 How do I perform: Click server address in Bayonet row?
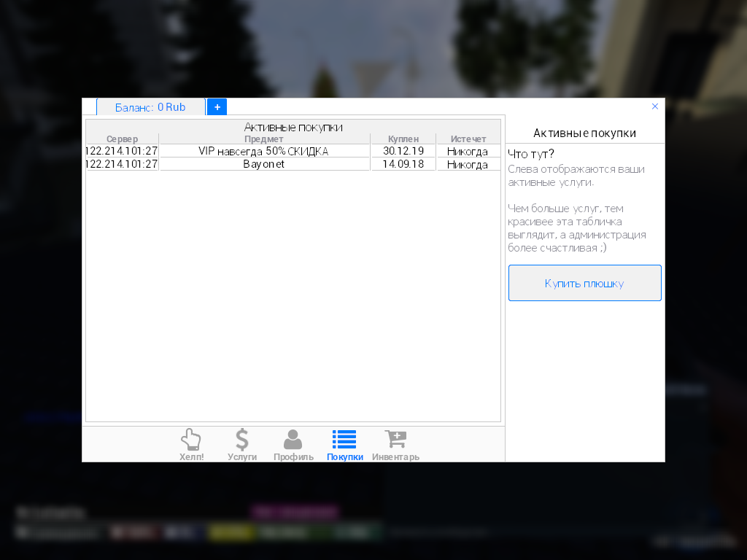pos(122,164)
